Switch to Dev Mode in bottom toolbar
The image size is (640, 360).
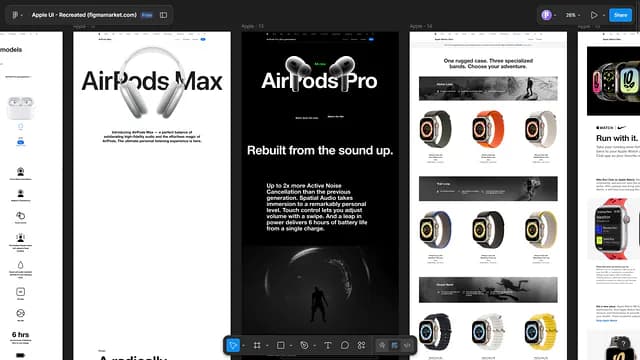pyautogui.click(x=407, y=345)
